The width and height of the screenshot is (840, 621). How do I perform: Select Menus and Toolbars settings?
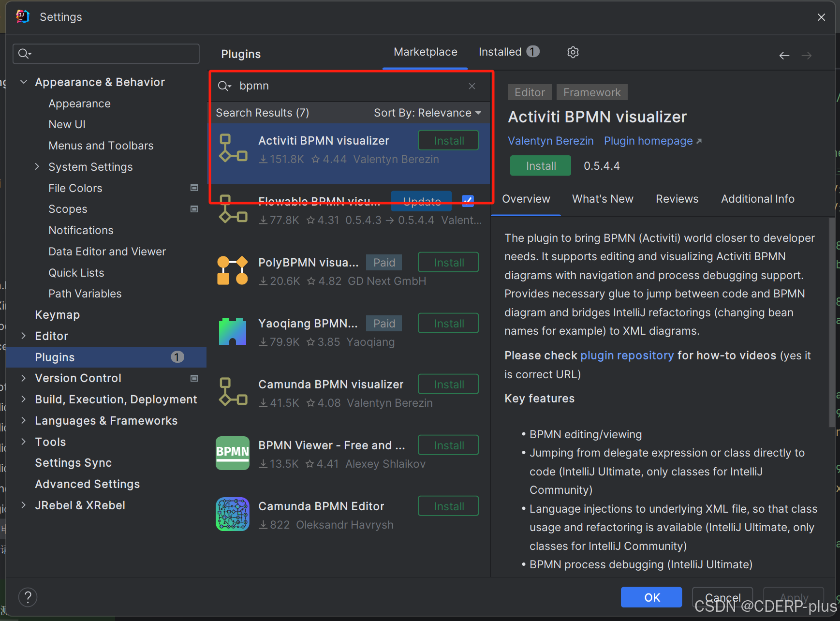coord(101,146)
